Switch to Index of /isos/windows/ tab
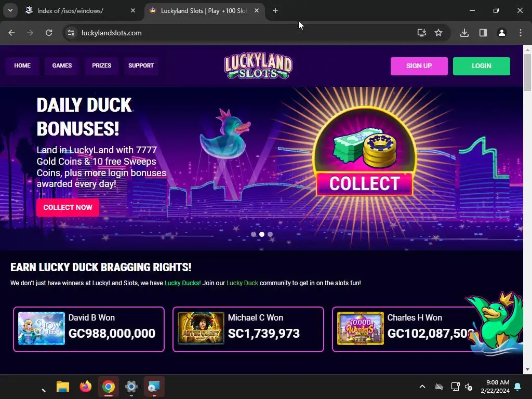 click(70, 11)
